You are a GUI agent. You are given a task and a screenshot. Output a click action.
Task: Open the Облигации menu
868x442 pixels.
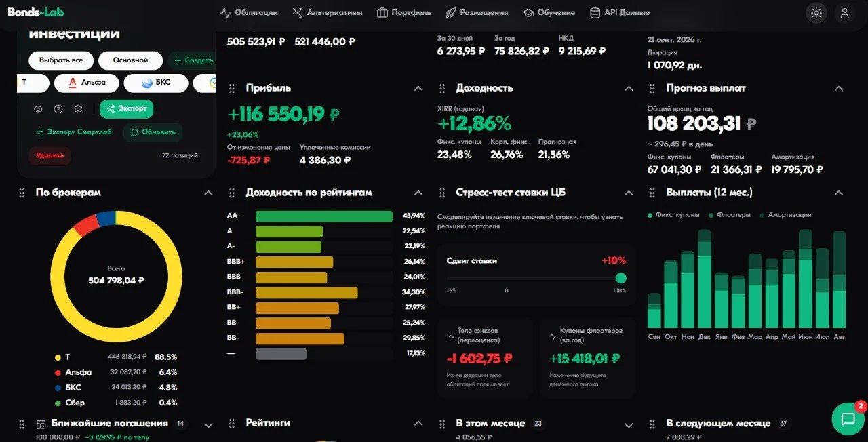tap(249, 12)
